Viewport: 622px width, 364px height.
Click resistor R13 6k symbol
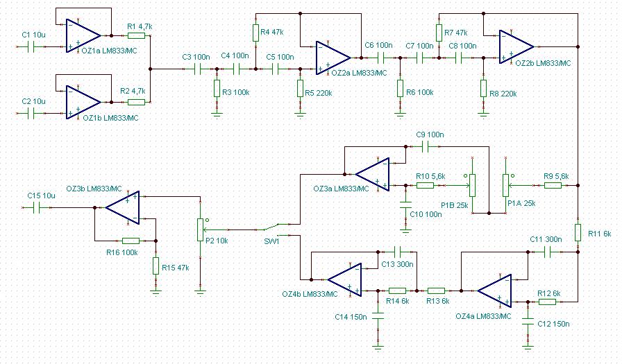(x=437, y=291)
